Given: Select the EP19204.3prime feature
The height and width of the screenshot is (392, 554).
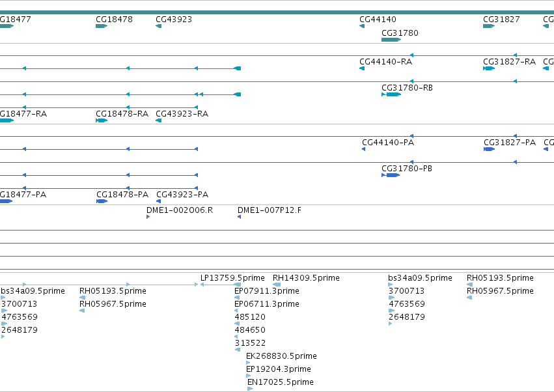Looking at the screenshot, I should (249, 376).
